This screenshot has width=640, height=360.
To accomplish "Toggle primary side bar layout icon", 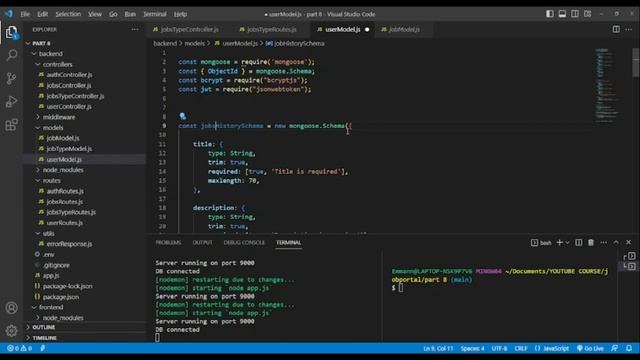I will [x=550, y=14].
